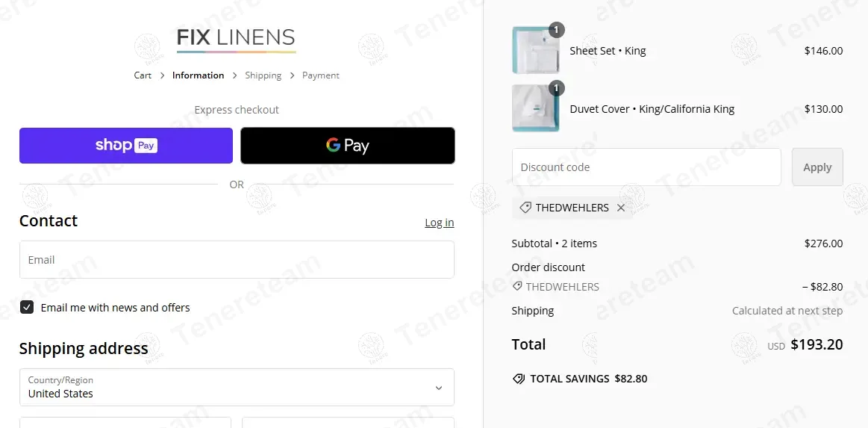Click the Total Savings tag icon
Image resolution: width=868 pixels, height=428 pixels.
[519, 379]
